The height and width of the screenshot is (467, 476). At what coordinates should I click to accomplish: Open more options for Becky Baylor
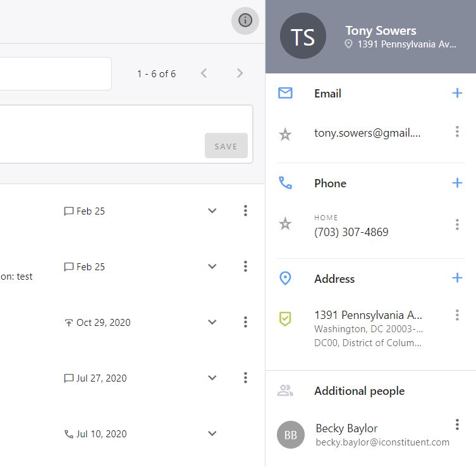pyautogui.click(x=457, y=425)
